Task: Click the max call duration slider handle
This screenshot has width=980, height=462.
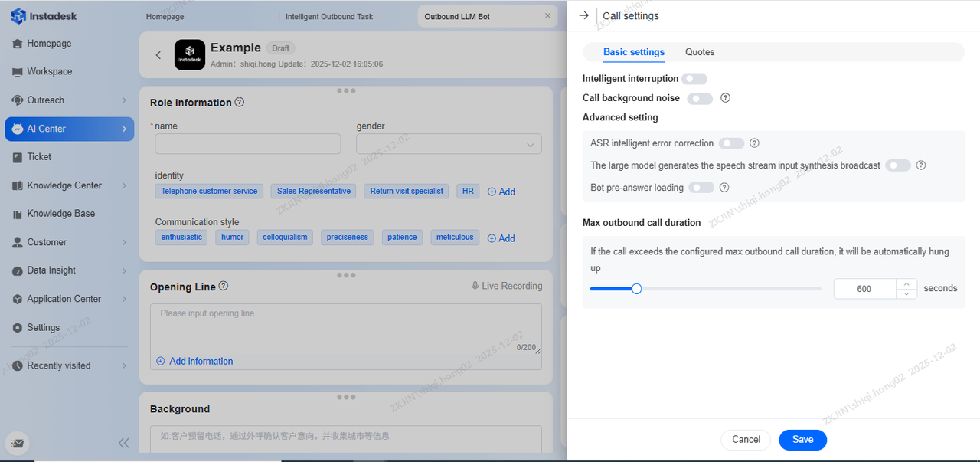Action: click(636, 289)
